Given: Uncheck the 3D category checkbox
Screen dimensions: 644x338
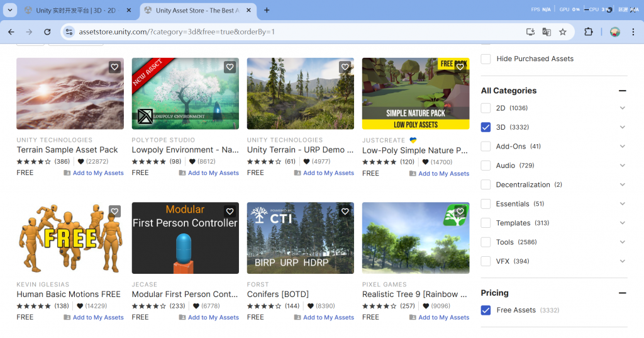Looking at the screenshot, I should [486, 127].
